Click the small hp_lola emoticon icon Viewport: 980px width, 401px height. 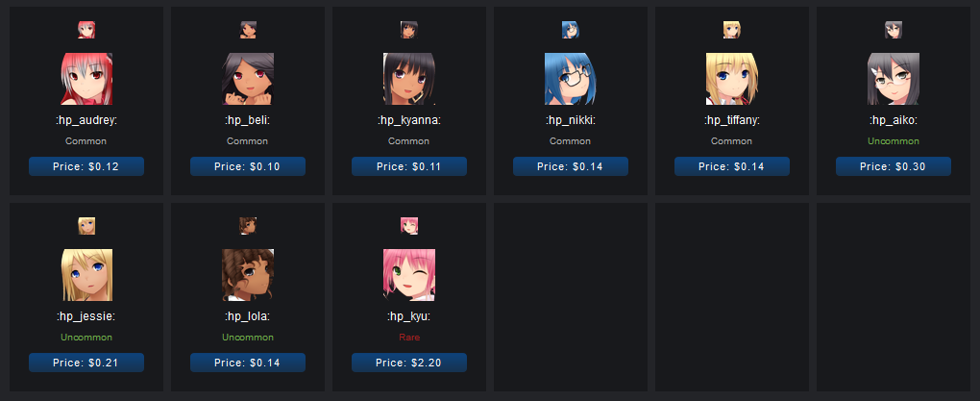pyautogui.click(x=248, y=226)
